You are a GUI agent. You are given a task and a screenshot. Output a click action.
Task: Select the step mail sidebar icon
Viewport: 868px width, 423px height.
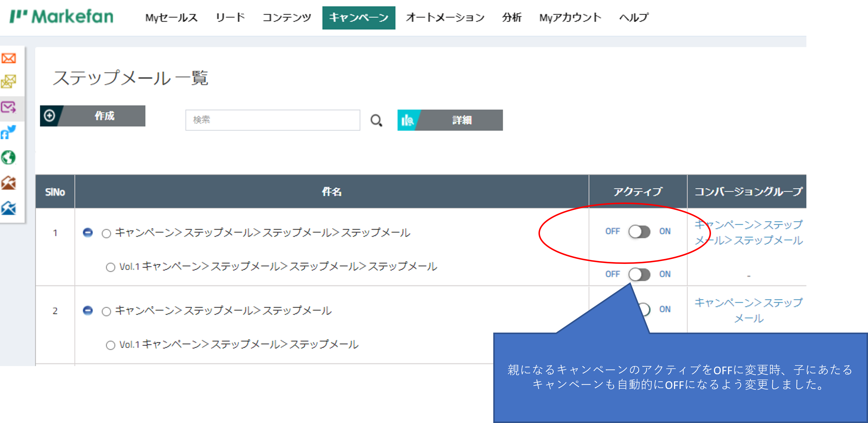pos(9,107)
